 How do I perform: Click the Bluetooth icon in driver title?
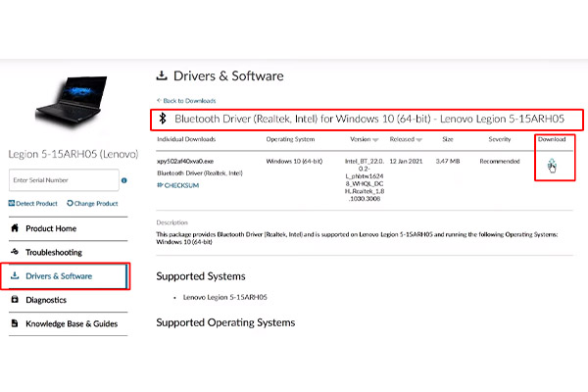[x=163, y=119]
